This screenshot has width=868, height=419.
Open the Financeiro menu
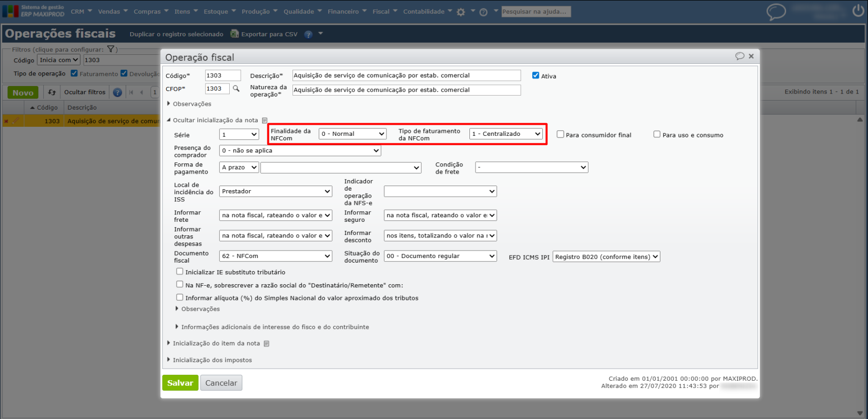(x=346, y=12)
